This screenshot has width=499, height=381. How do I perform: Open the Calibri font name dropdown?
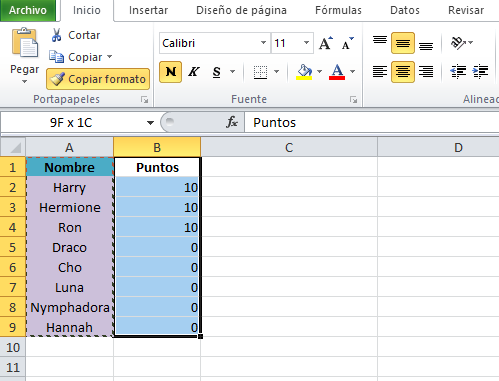(263, 43)
